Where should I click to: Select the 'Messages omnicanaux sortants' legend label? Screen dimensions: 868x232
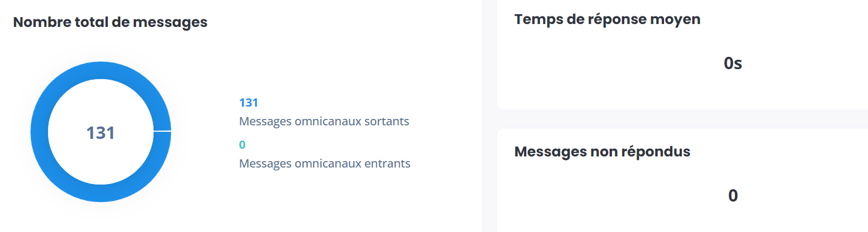tap(324, 122)
